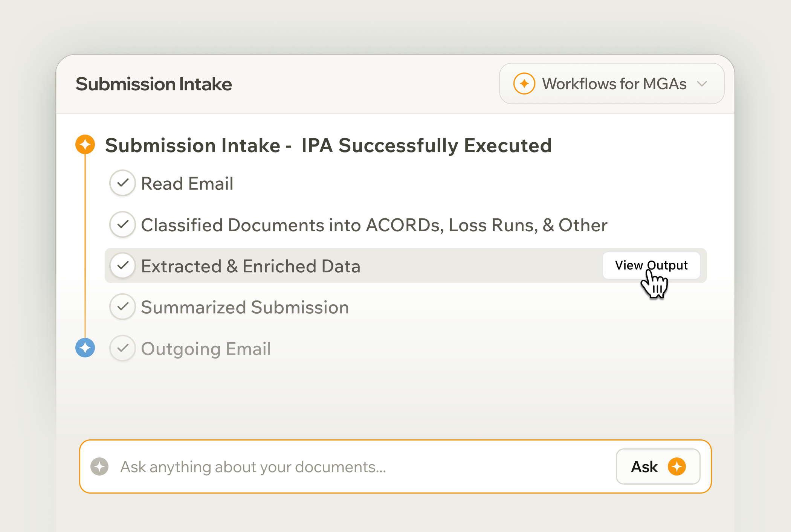This screenshot has width=791, height=532.
Task: Select the Outgoing Email step
Action: (x=206, y=349)
